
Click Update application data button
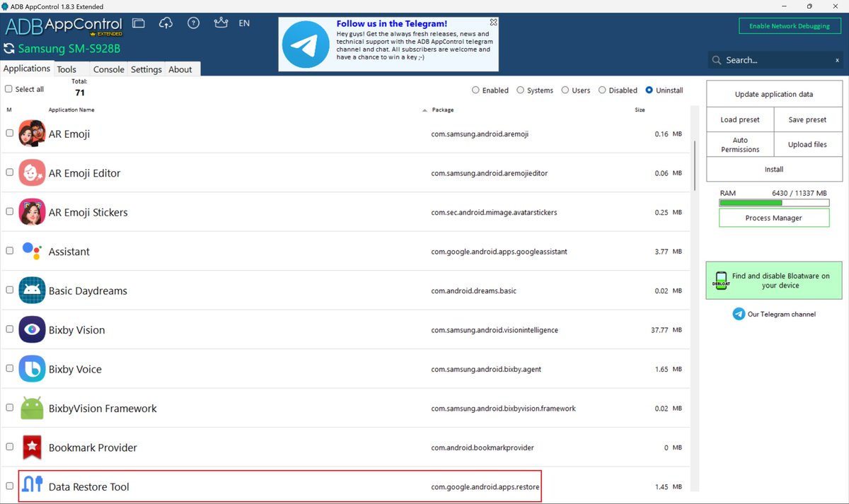(x=774, y=94)
